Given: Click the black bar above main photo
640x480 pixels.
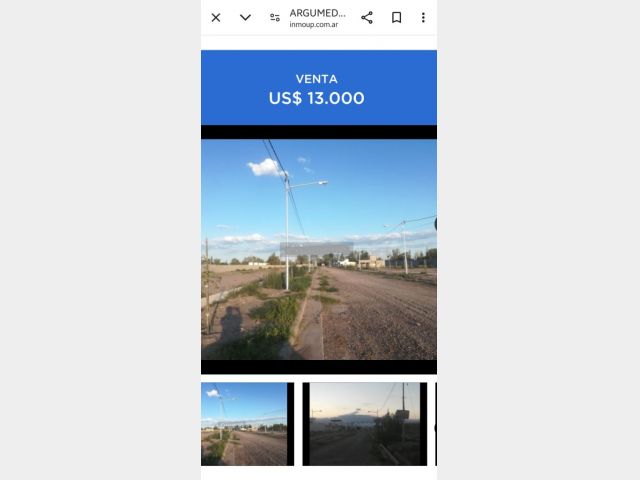Looking at the screenshot, I should [x=318, y=132].
